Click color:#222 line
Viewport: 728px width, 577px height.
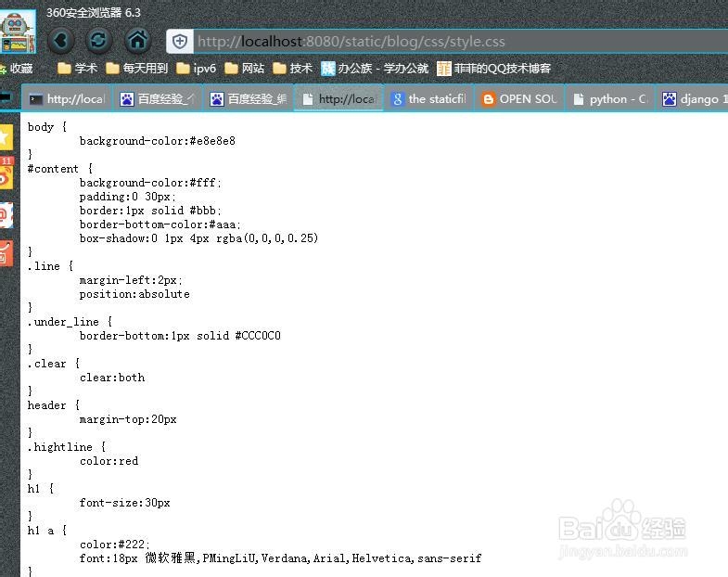pyautogui.click(x=115, y=545)
